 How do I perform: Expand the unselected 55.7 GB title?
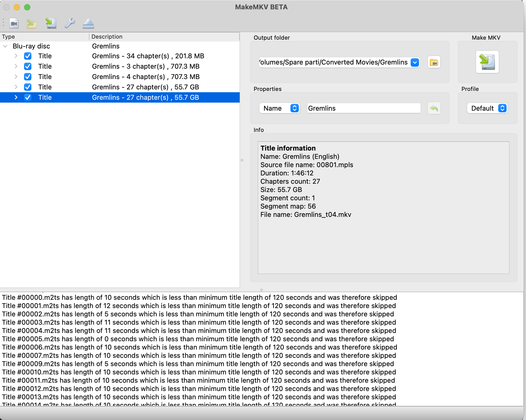16,87
